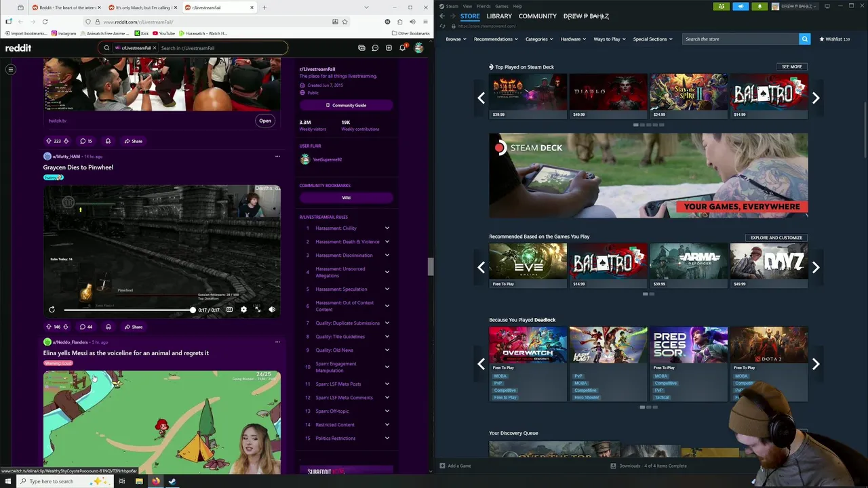Image resolution: width=868 pixels, height=488 pixels.
Task: Open u/Matty_HAM user profile link
Action: pyautogui.click(x=66, y=157)
